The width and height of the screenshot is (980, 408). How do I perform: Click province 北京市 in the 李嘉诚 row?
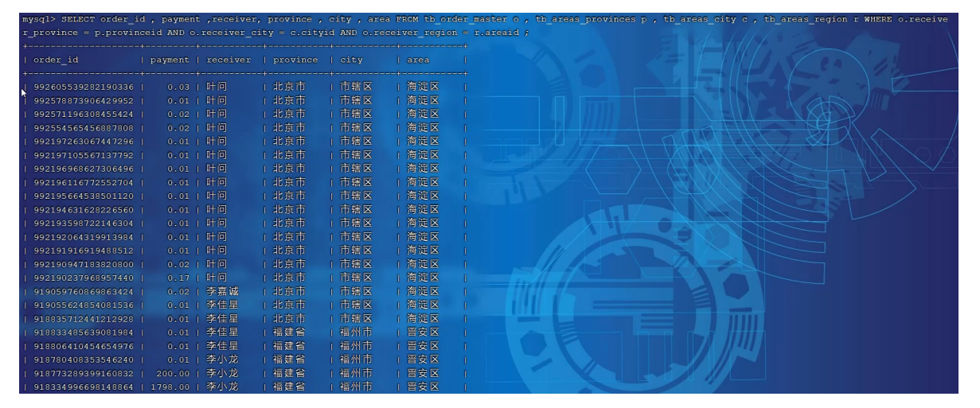289,292
